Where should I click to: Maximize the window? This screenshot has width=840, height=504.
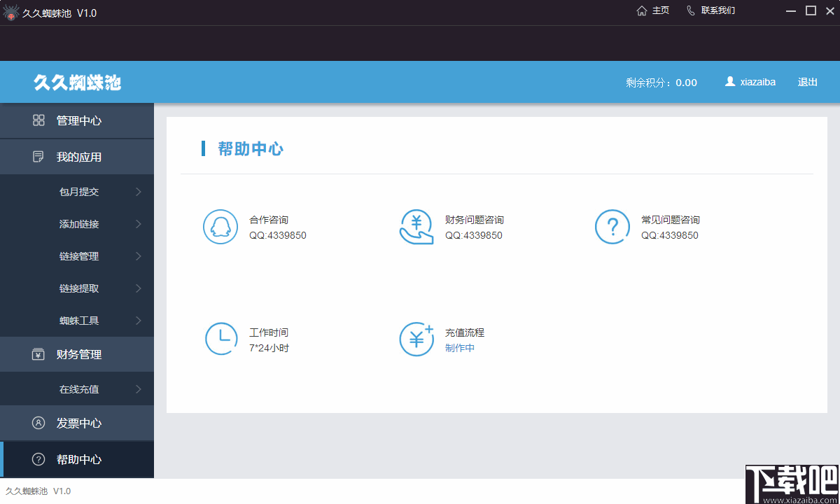tap(811, 10)
